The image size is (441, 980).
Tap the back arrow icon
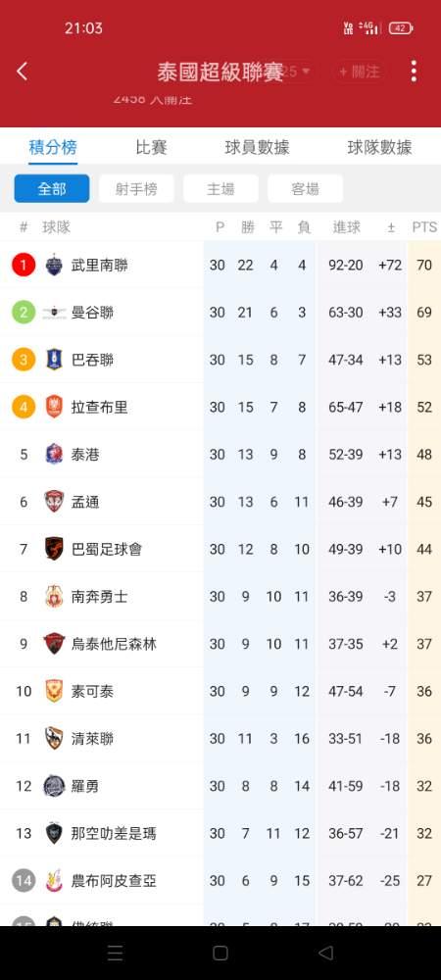[22, 72]
